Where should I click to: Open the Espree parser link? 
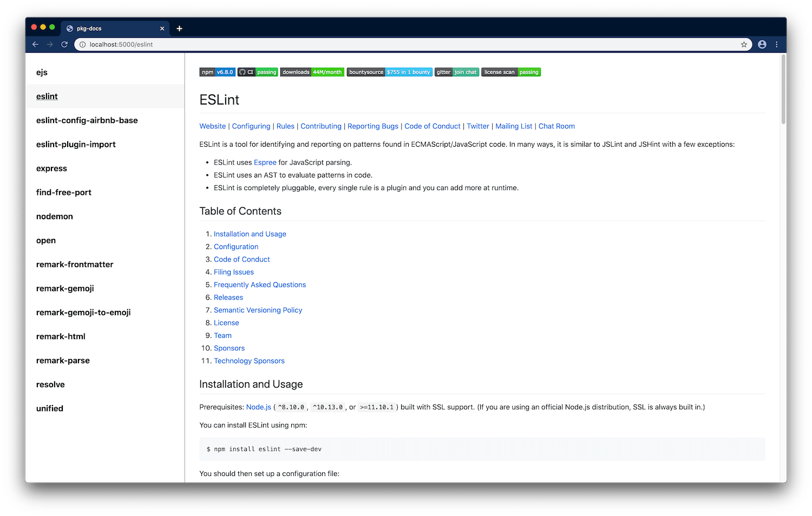pos(265,162)
